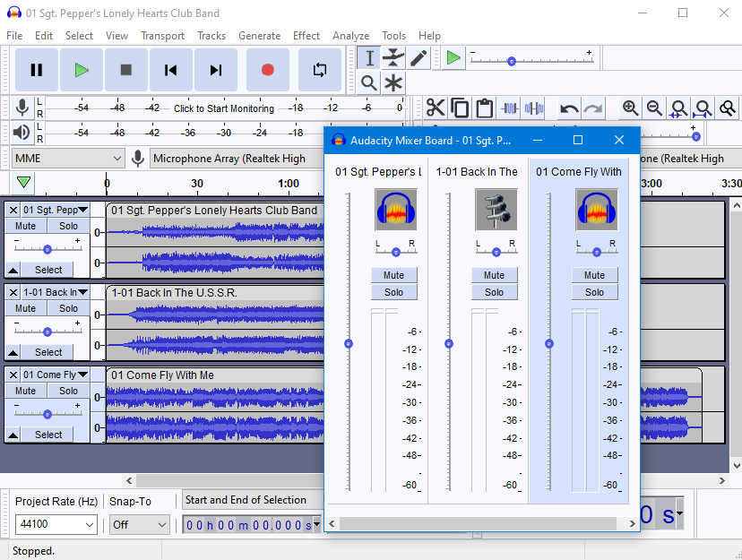Click the red Record button

[x=268, y=70]
